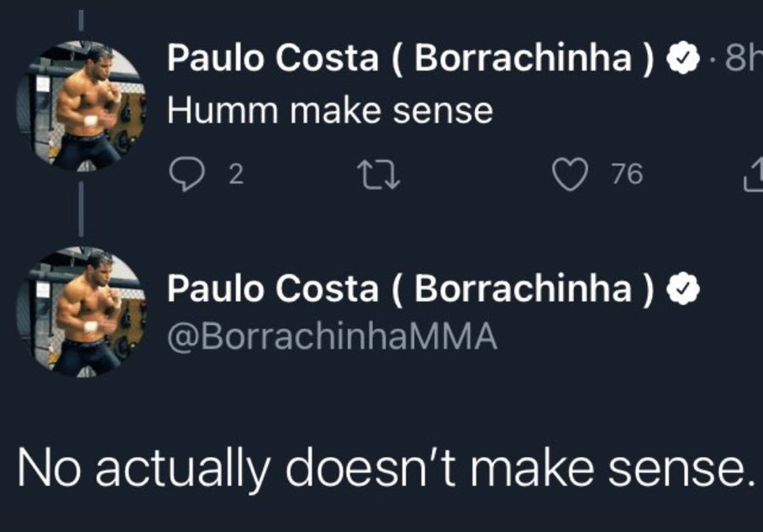Click the verified badge above @BorrachinhaMMA
The height and width of the screenshot is (532, 763).
click(x=681, y=289)
